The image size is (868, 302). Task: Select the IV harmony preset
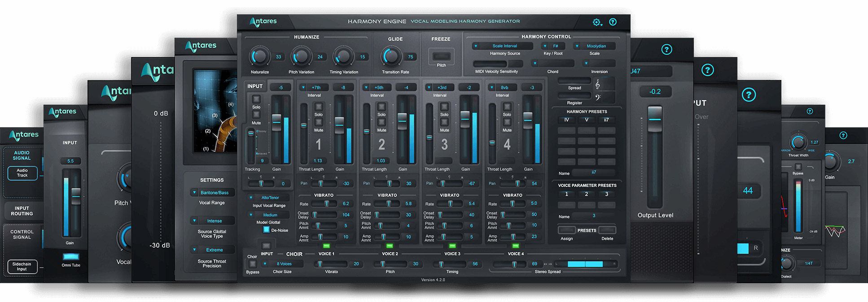[566, 120]
